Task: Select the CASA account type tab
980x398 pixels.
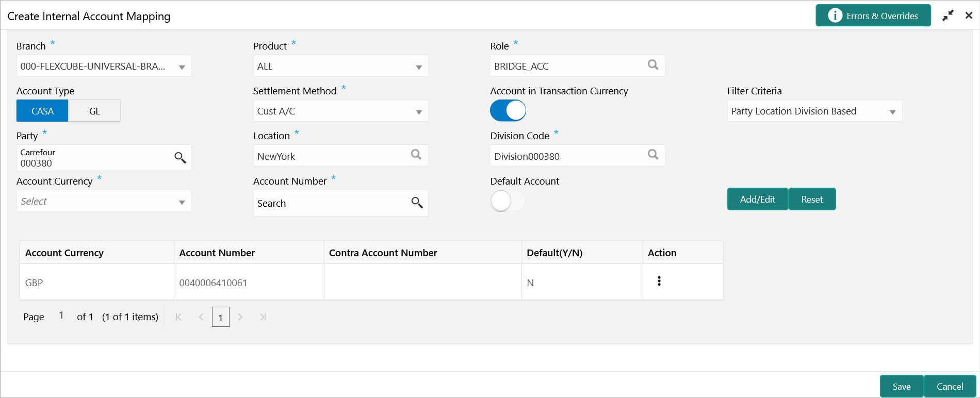Action: click(x=42, y=111)
